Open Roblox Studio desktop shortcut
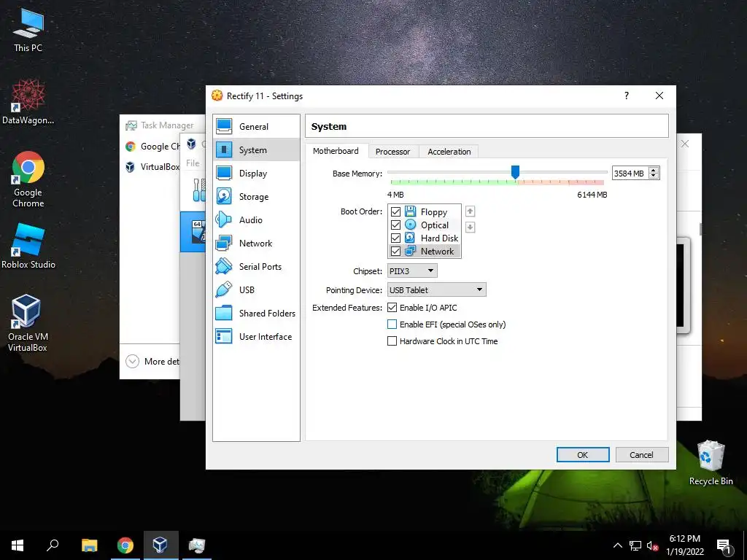The image size is (747, 560). click(x=28, y=246)
